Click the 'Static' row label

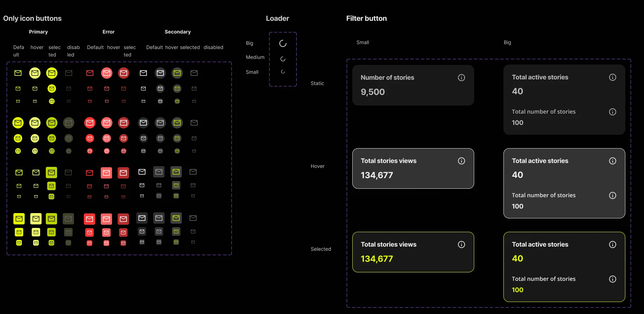[317, 83]
